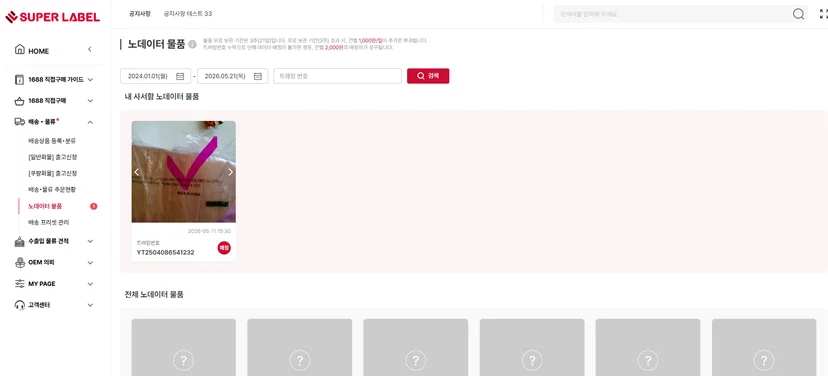
Task: Expand the 수출입 물류 견적 chevron
Action: coord(90,241)
